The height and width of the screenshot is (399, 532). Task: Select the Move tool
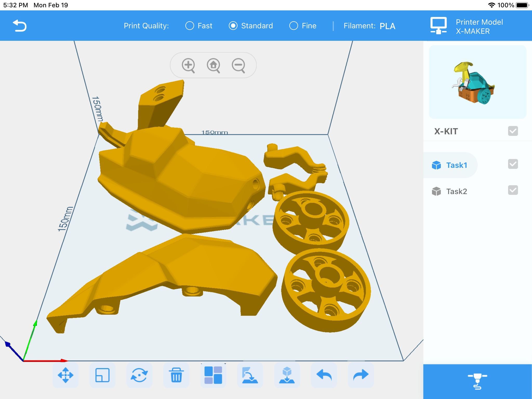click(65, 375)
